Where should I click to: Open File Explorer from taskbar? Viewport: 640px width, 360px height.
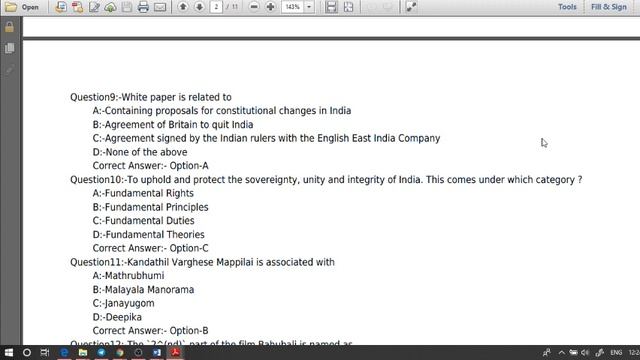pos(83,352)
